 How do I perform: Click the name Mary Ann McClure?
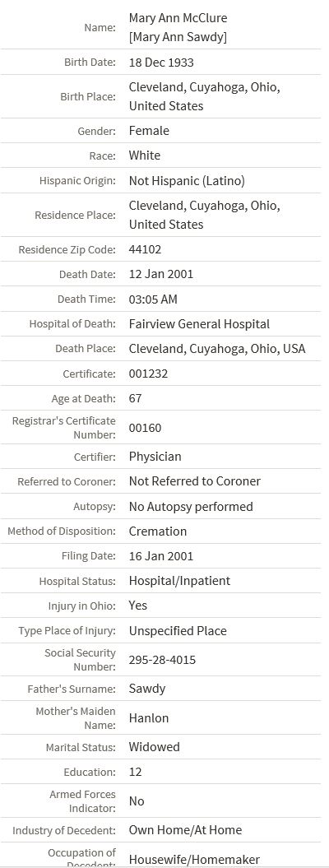pyautogui.click(x=178, y=18)
